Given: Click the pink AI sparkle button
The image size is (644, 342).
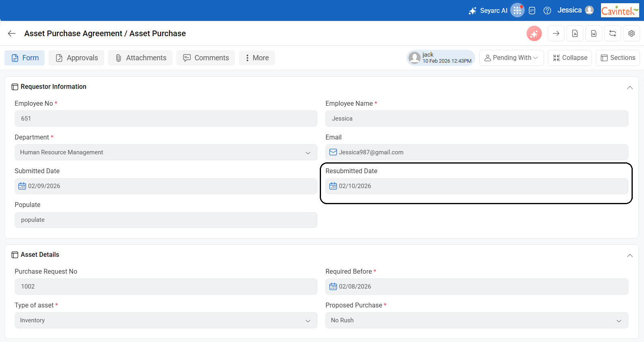Looking at the screenshot, I should [x=534, y=34].
